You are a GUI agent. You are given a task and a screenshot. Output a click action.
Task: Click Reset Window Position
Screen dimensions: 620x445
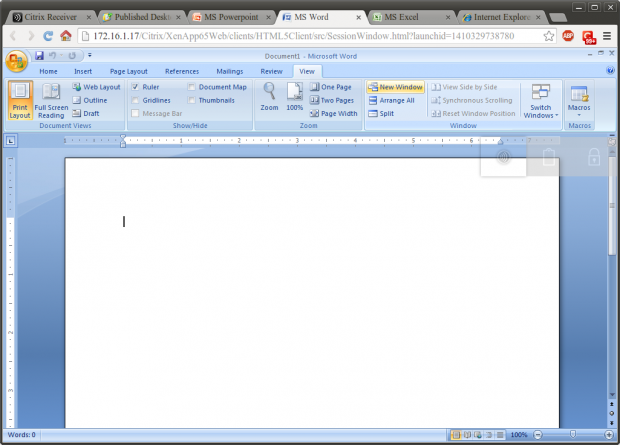473,114
